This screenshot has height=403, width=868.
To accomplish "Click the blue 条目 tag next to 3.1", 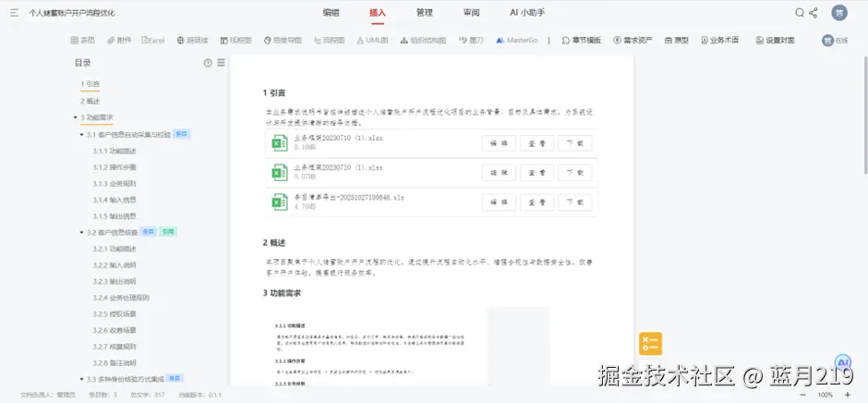I will pos(182,134).
